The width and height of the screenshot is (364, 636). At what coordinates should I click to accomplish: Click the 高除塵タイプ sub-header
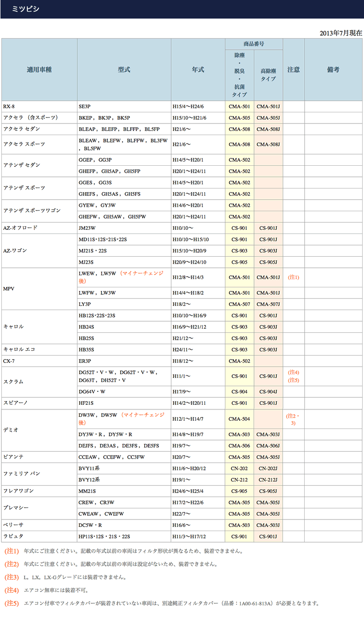coord(268,75)
